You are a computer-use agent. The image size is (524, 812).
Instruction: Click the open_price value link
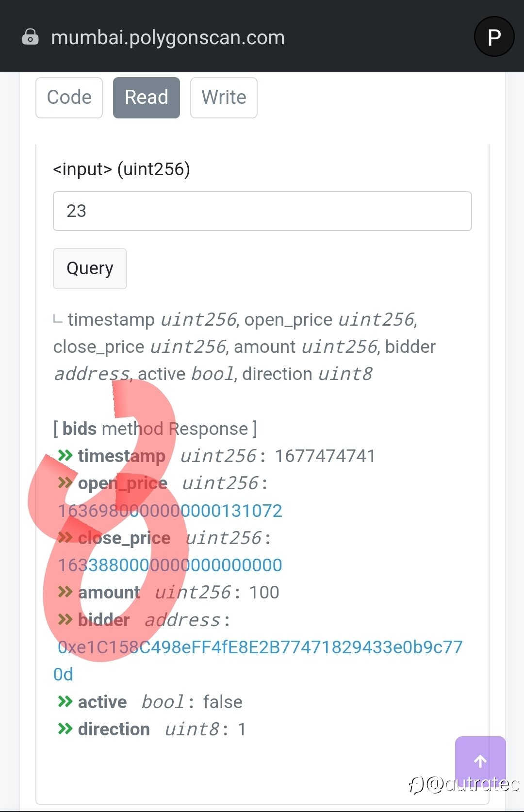pyautogui.click(x=170, y=511)
